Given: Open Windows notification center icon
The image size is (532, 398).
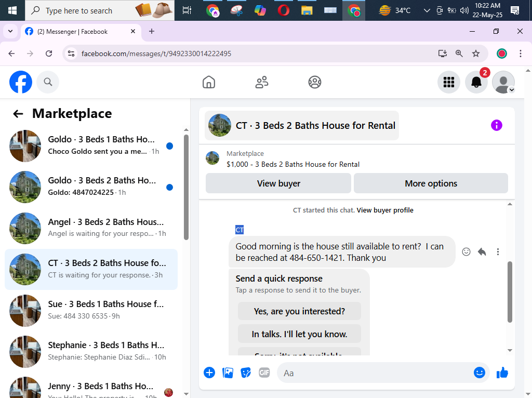Looking at the screenshot, I should pyautogui.click(x=515, y=10).
